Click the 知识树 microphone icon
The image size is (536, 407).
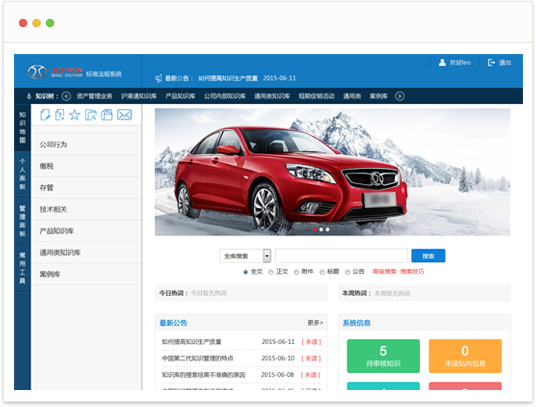coord(29,96)
